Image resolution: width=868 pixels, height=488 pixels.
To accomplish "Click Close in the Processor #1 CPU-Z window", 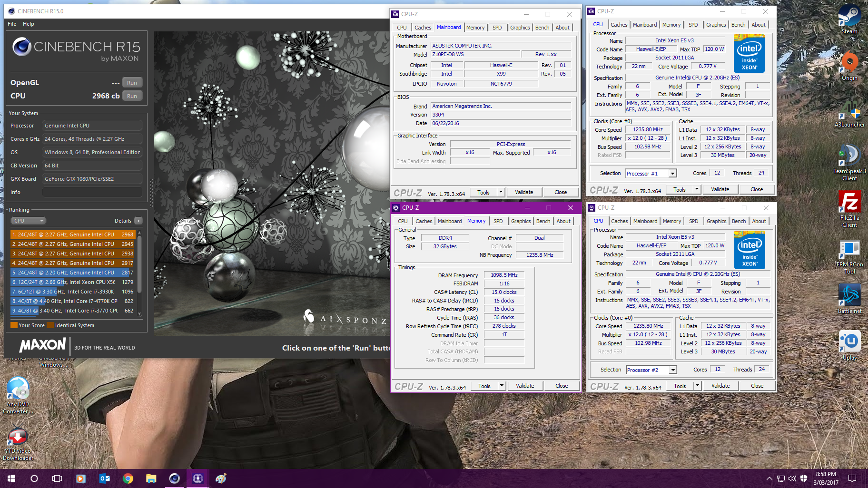I will [757, 189].
